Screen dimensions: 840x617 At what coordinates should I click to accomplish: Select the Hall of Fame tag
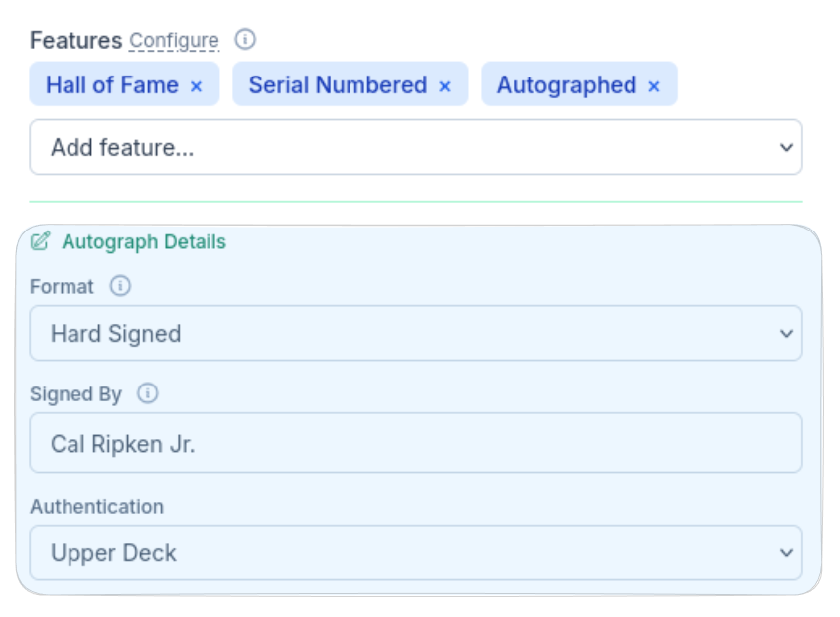click(114, 84)
